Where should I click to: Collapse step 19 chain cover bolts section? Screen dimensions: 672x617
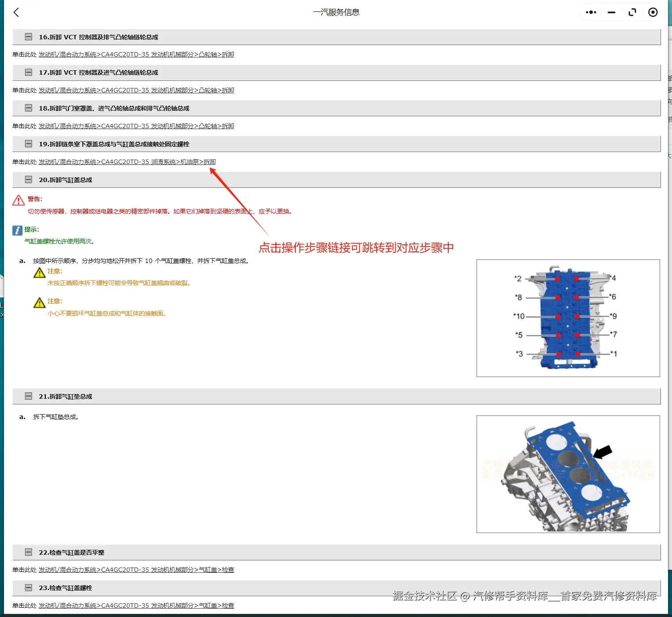[28, 144]
